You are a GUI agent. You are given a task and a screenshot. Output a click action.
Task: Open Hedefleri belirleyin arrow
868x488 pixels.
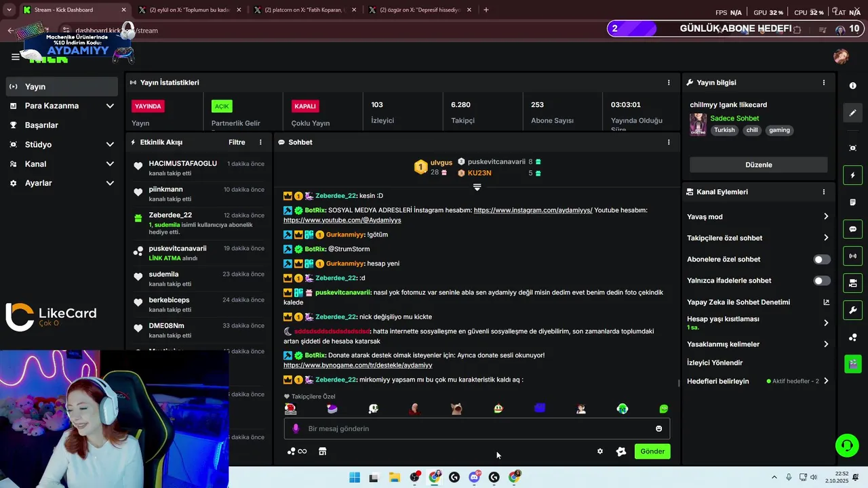coord(825,381)
